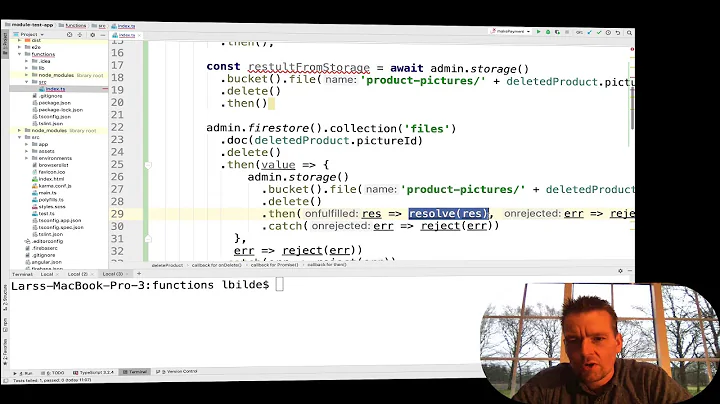Toggle the npm side tool window tab
The height and width of the screenshot is (404, 720).
5,325
